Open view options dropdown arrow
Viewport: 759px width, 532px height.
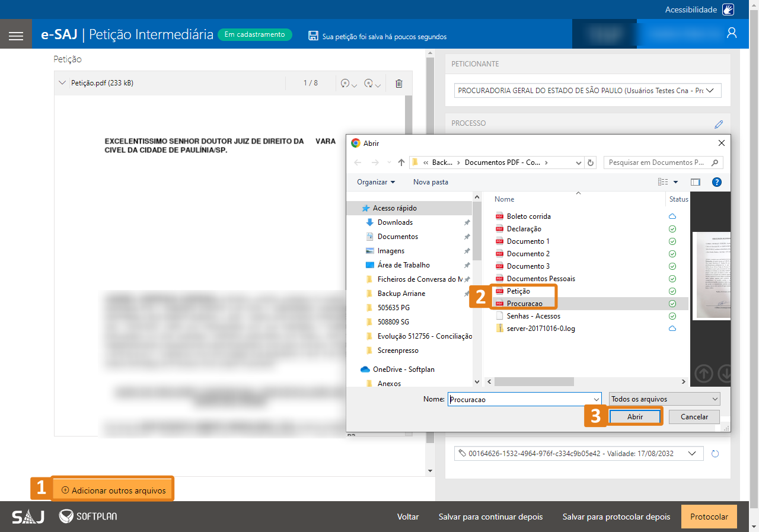675,182
